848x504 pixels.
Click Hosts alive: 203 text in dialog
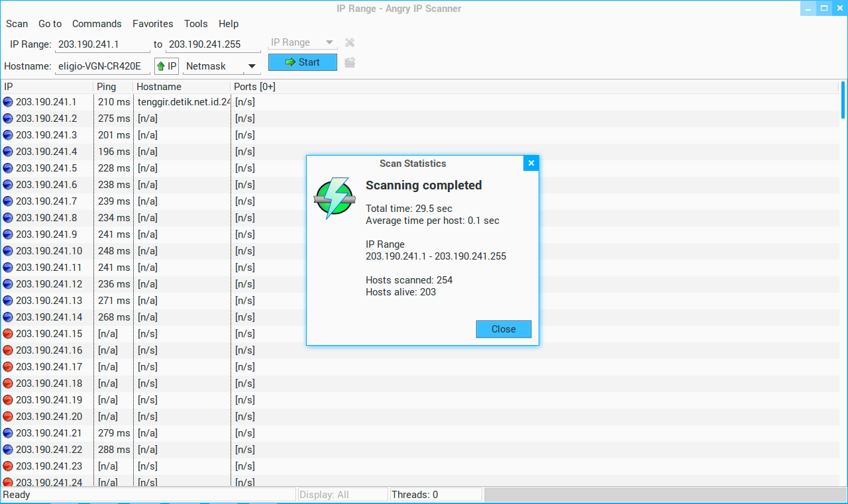pos(401,292)
